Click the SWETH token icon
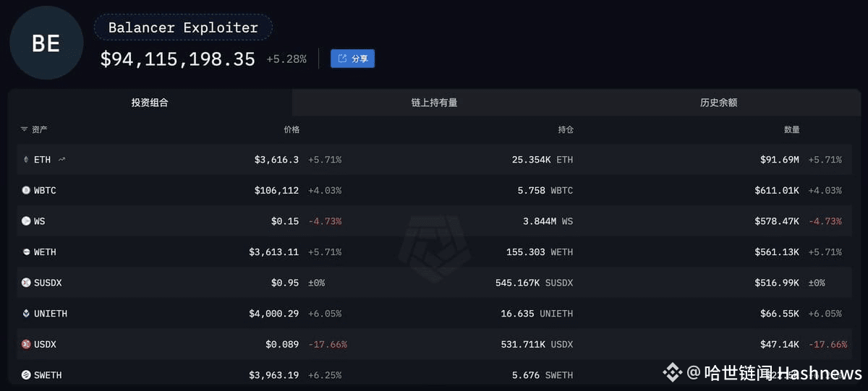This screenshot has height=391, width=868. (26, 375)
